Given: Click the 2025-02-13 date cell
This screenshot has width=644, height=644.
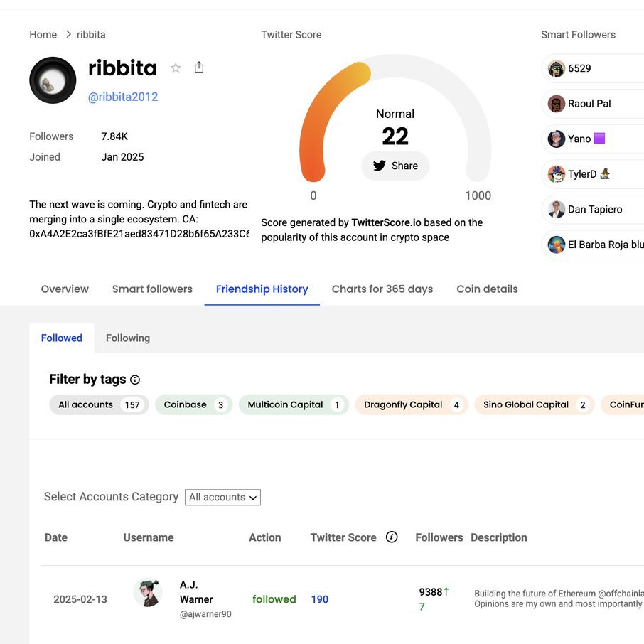Looking at the screenshot, I should pyautogui.click(x=80, y=600).
